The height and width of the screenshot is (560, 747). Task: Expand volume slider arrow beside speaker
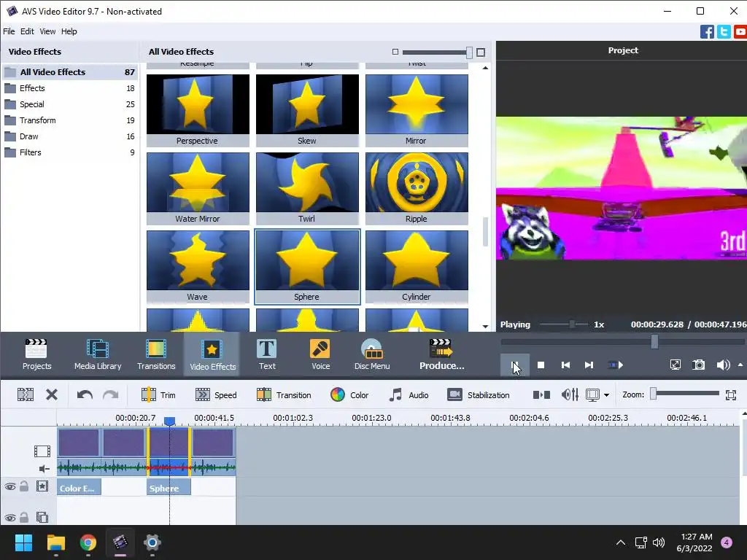click(740, 365)
